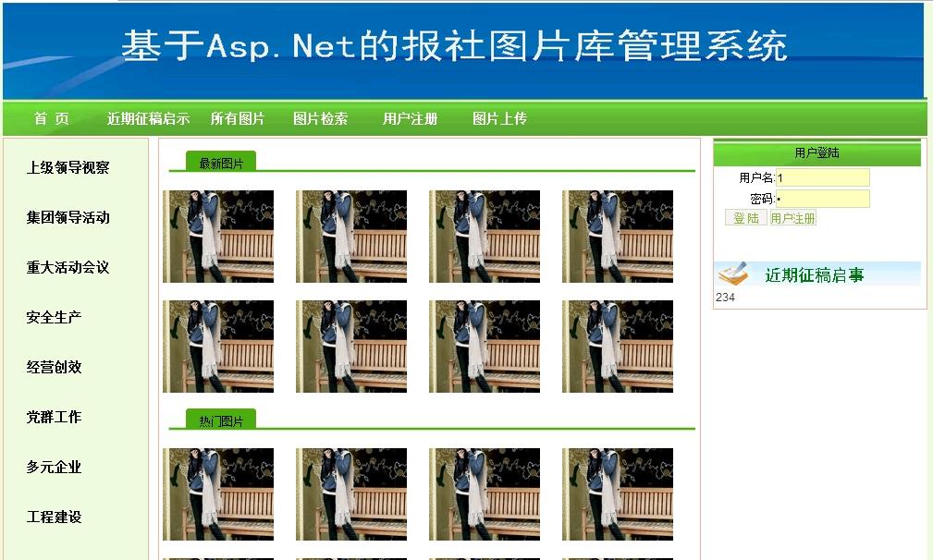Select the 安全生产 category

54,318
